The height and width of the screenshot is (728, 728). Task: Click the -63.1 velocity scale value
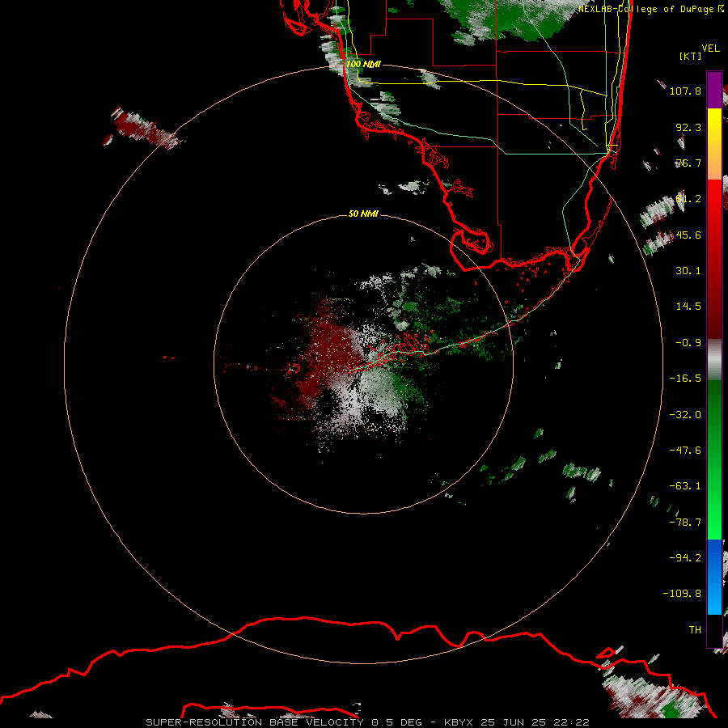tap(685, 486)
